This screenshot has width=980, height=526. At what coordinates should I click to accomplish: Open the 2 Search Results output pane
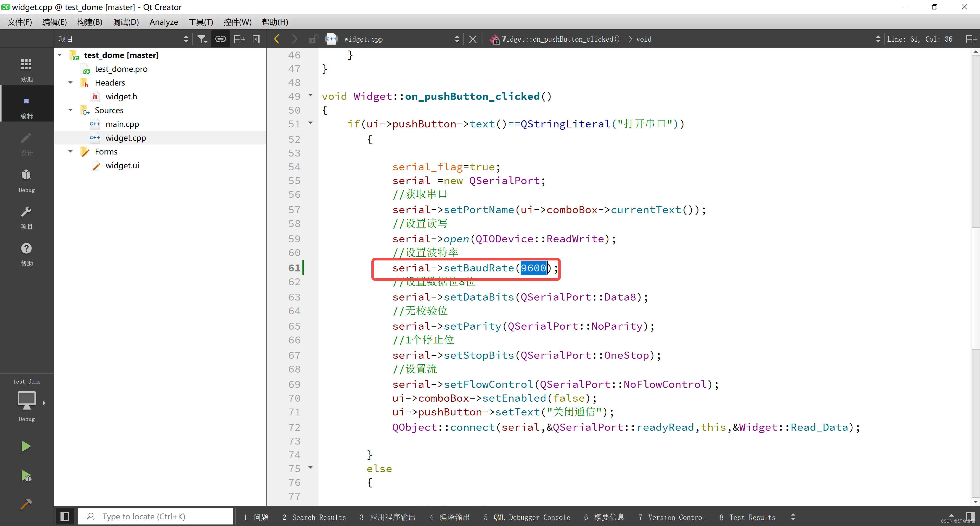pos(314,517)
